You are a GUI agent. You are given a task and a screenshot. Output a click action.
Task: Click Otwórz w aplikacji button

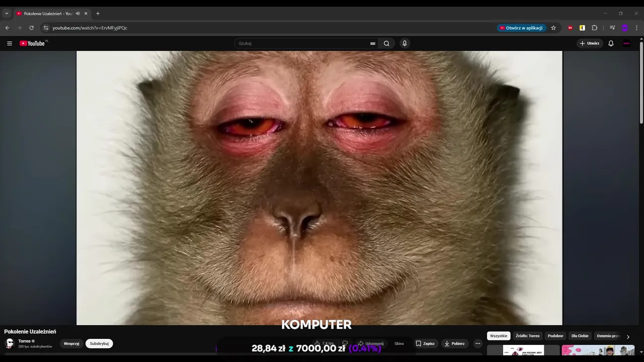point(521,28)
